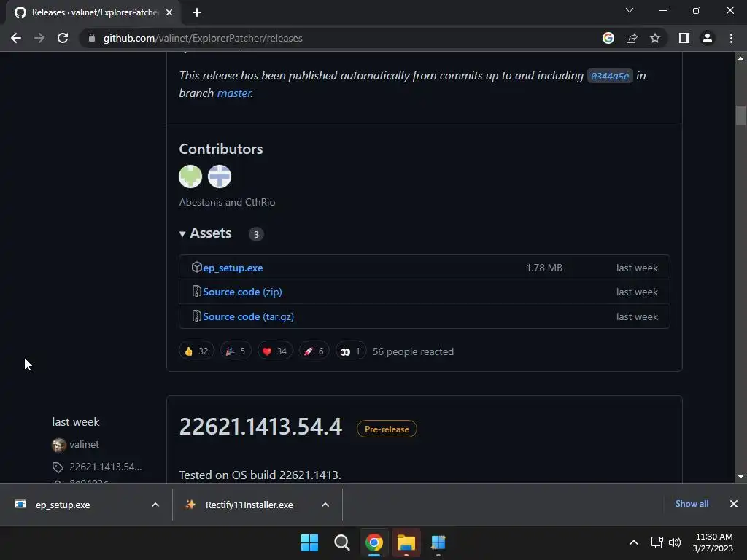Collapse the Assets section
This screenshot has height=560, width=747.
pyautogui.click(x=205, y=233)
